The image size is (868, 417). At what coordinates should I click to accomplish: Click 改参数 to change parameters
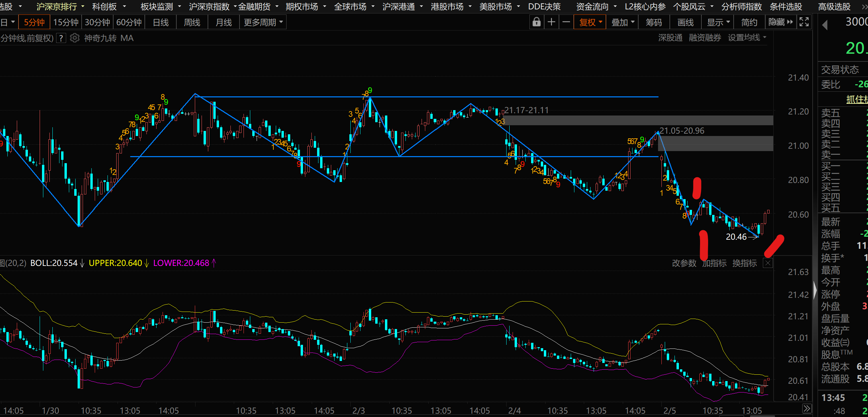click(x=684, y=263)
